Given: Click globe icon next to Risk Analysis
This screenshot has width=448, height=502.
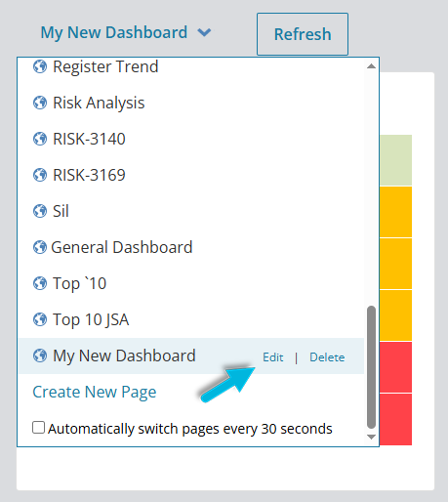Looking at the screenshot, I should (x=40, y=103).
